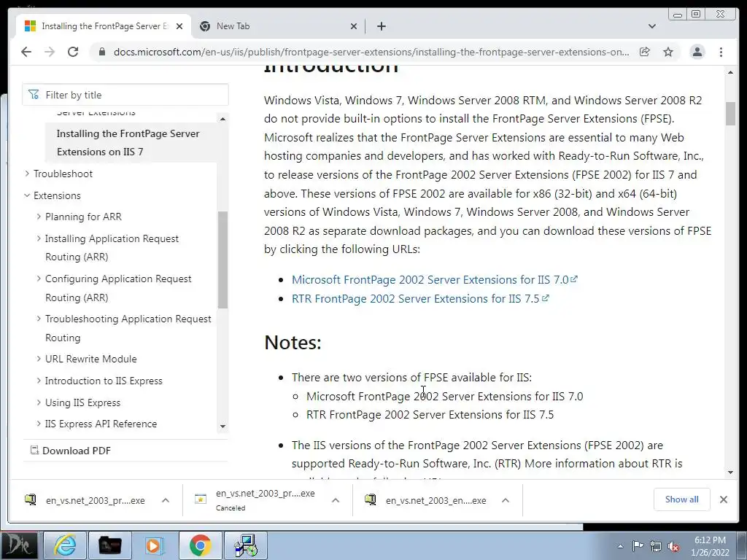Open options for canceled download

tap(336, 500)
